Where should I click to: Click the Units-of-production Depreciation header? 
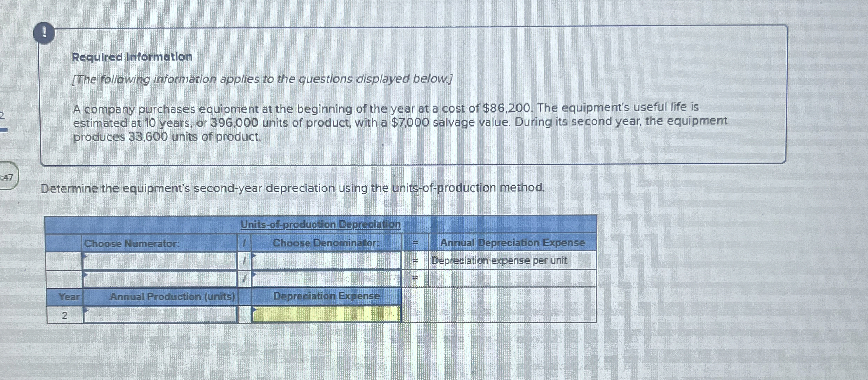(x=320, y=224)
